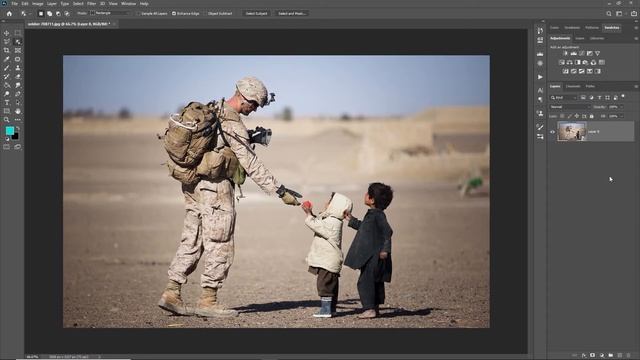Open the layer filter Kind dropdown
This screenshot has height=360, width=640.
click(x=563, y=98)
